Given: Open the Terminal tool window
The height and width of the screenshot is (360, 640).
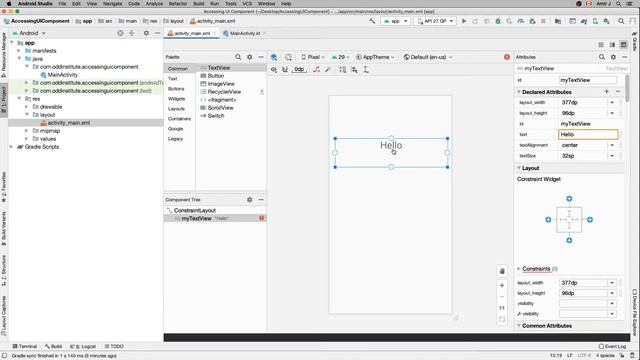Looking at the screenshot, I should 24,346.
